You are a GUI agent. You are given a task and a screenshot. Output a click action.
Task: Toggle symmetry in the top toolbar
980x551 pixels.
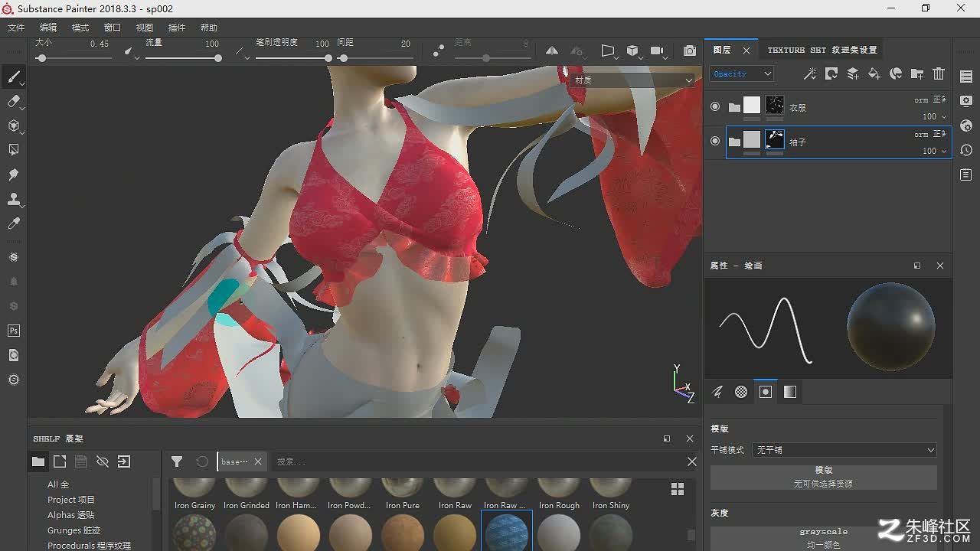point(552,51)
